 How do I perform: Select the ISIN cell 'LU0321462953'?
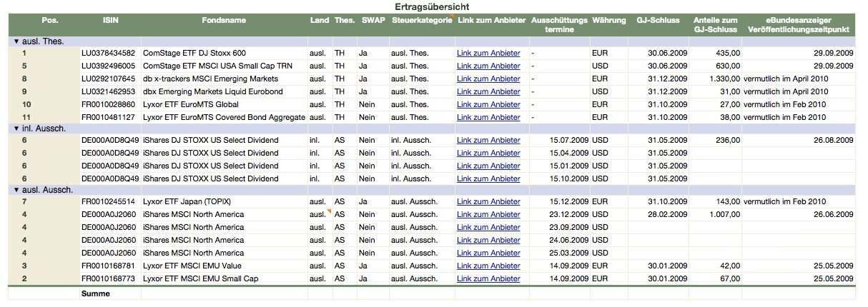(x=108, y=91)
